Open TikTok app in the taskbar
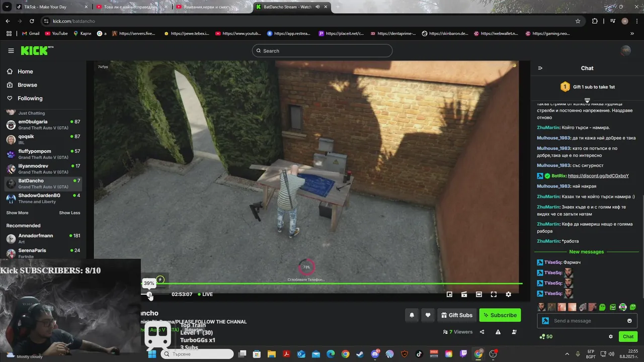 pyautogui.click(x=419, y=354)
